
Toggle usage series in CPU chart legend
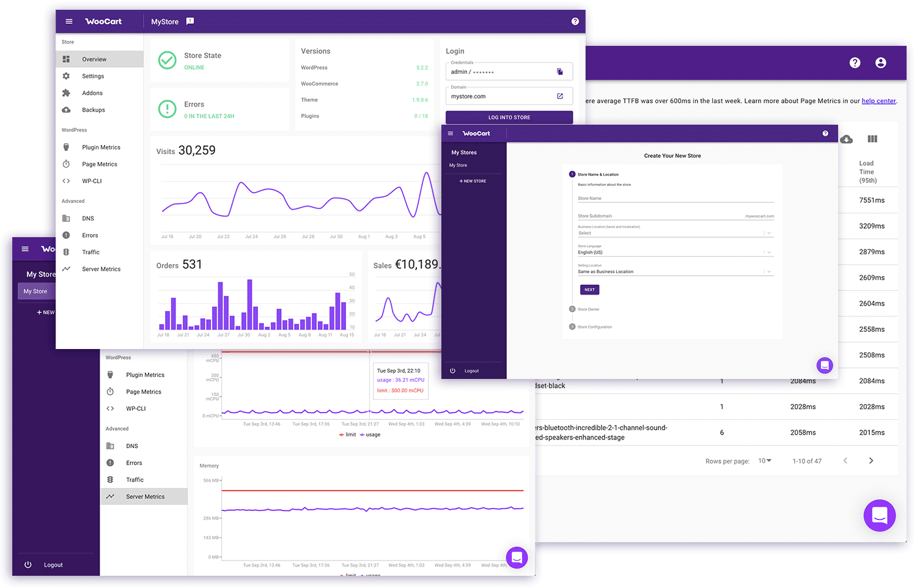pos(370,435)
